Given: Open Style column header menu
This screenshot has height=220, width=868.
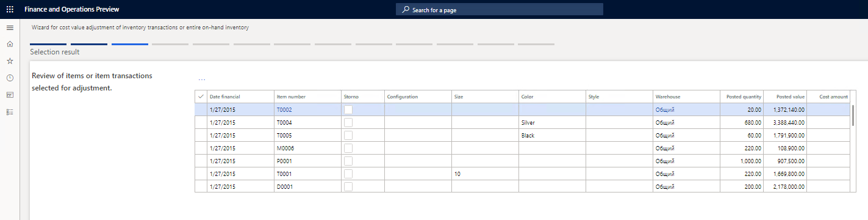Looking at the screenshot, I should [x=619, y=97].
